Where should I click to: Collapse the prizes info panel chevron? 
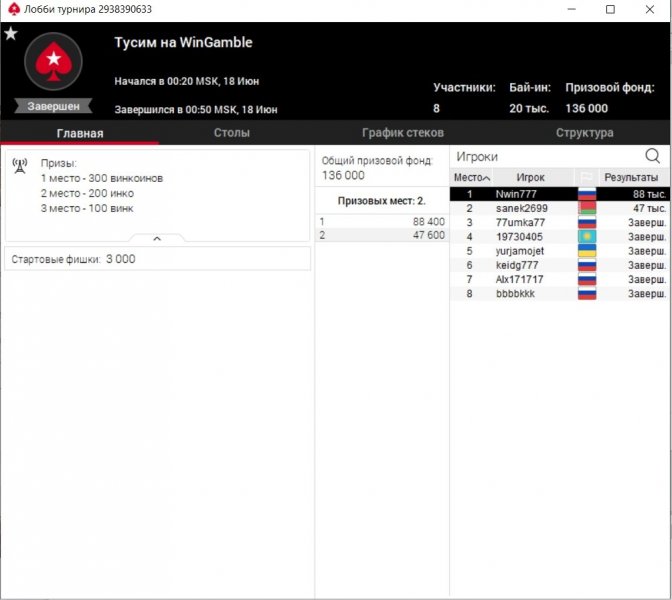157,238
